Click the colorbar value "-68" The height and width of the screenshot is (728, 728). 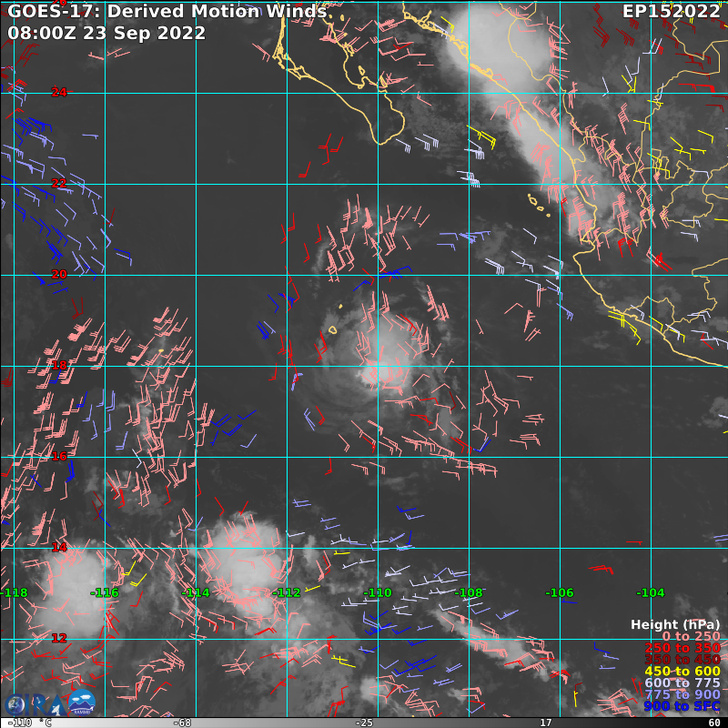click(x=182, y=723)
